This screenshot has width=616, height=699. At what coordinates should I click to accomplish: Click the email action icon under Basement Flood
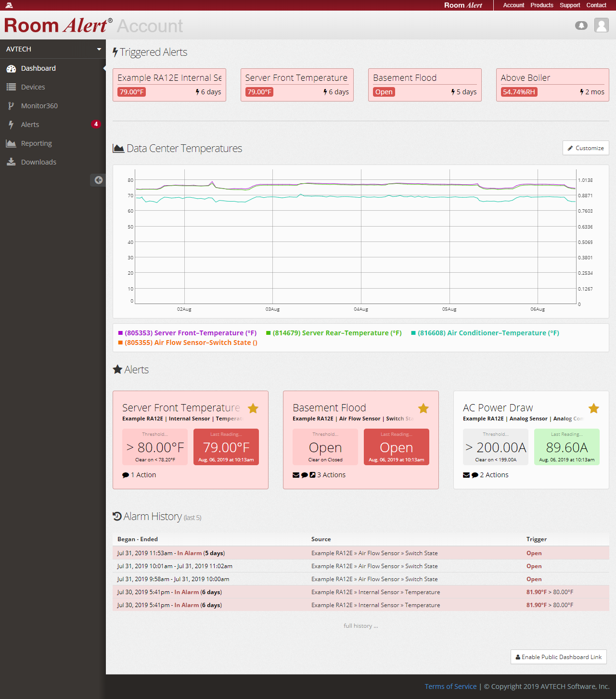[295, 475]
